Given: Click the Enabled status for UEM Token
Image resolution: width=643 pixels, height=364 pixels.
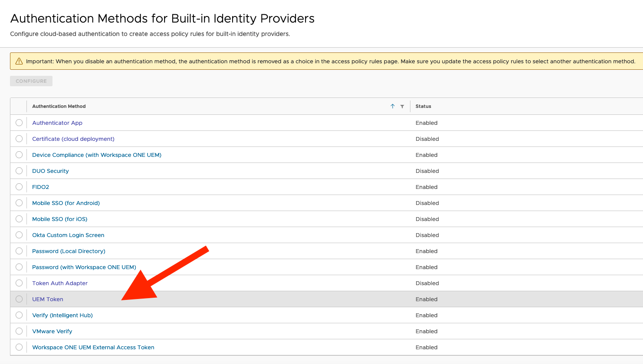Looking at the screenshot, I should click(426, 299).
